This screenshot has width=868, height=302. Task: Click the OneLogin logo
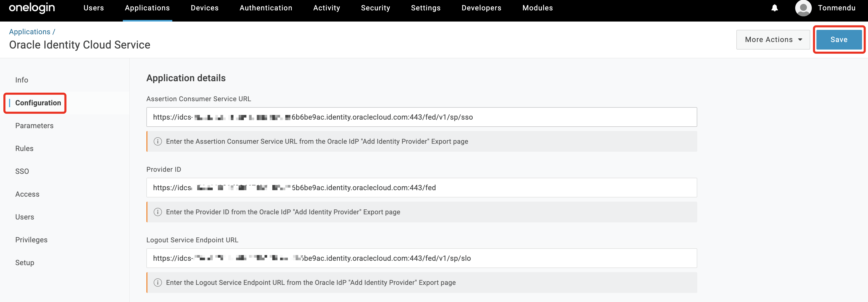(32, 8)
